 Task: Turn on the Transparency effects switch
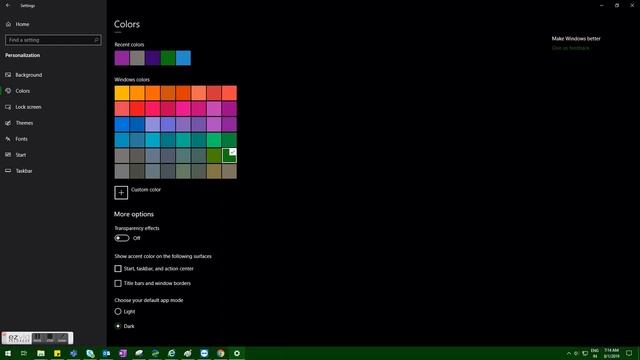[122, 238]
